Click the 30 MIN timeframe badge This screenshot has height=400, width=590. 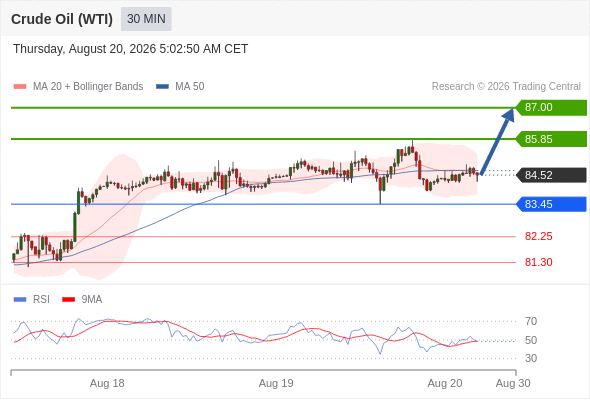(146, 19)
